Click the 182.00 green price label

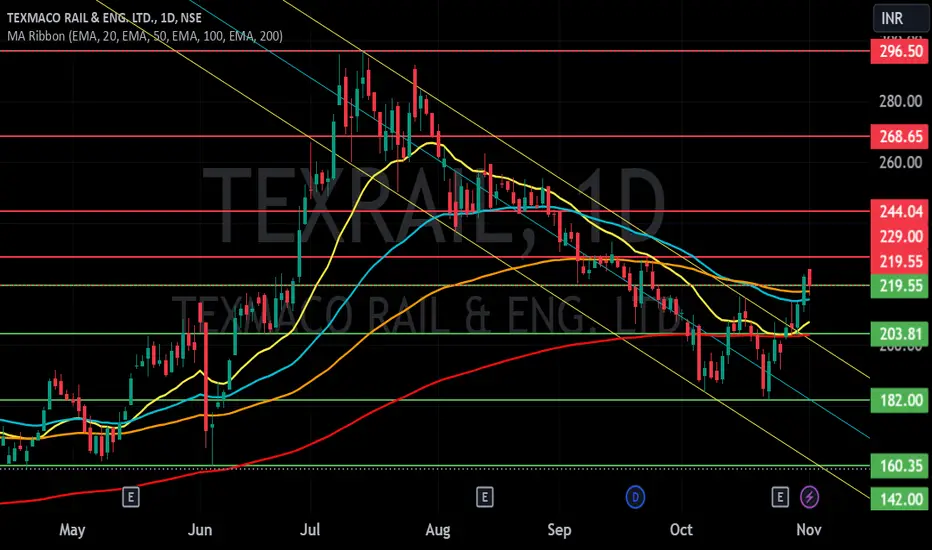coord(900,400)
